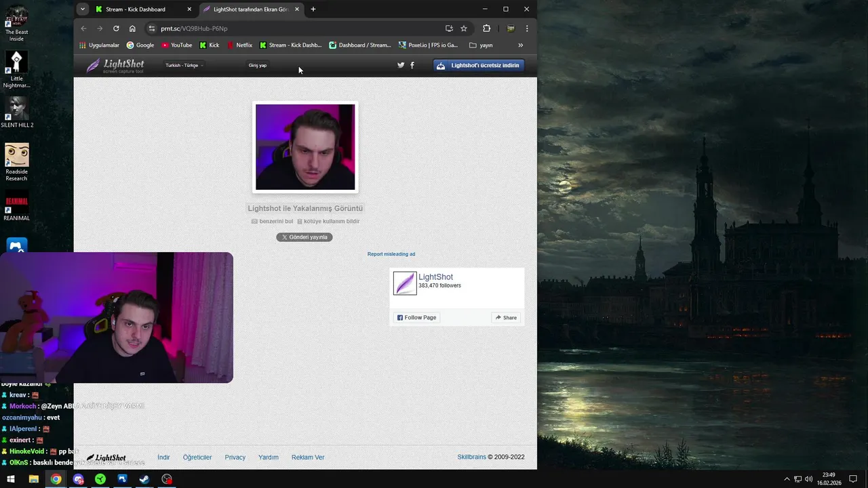Open the YouTube bookmark
This screenshot has height=488, width=868.
pos(177,45)
